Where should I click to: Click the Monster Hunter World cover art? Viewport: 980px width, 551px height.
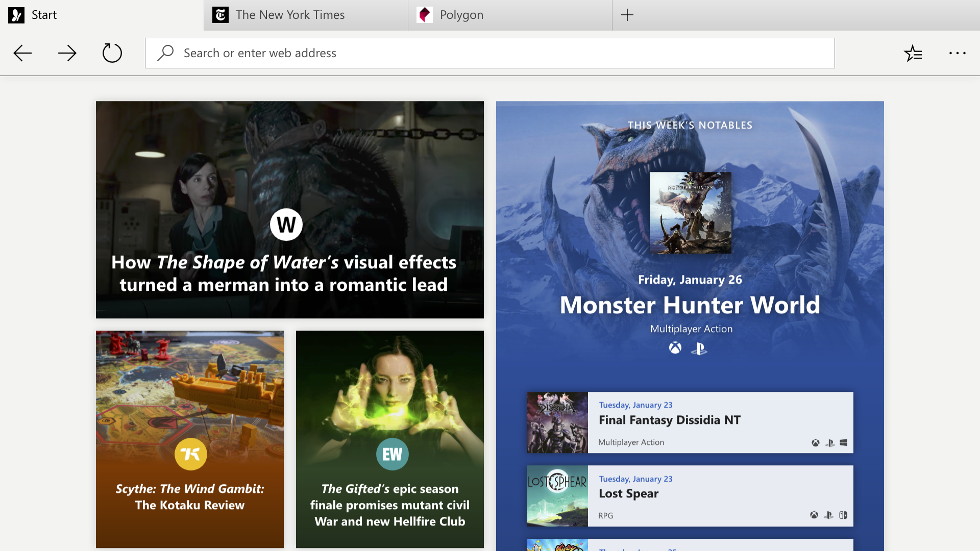(x=691, y=213)
